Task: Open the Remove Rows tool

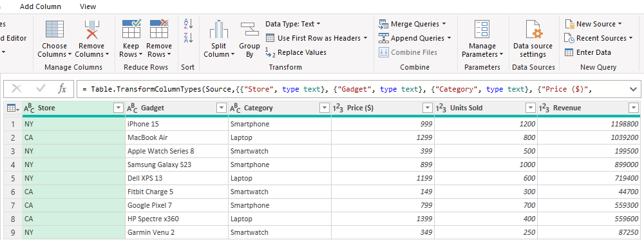Action: (x=159, y=38)
